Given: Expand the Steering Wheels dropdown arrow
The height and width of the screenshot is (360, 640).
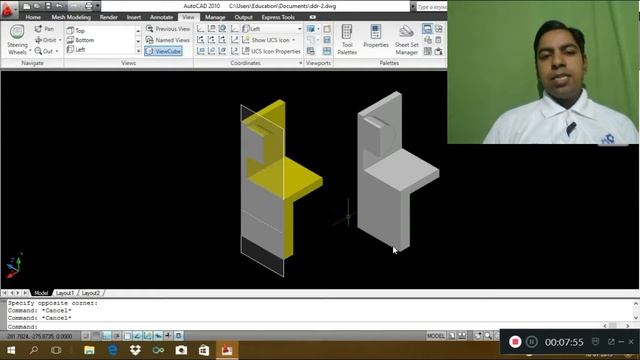Looking at the screenshot, I should 30,51.
